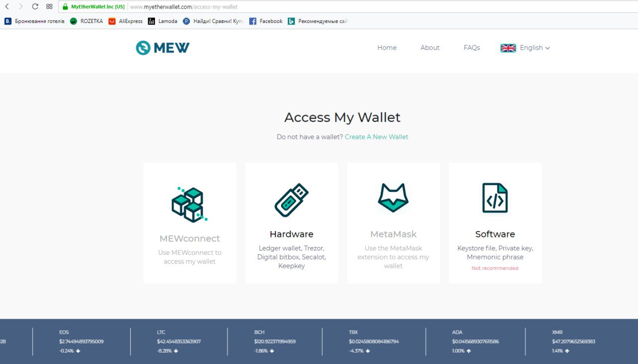Click the ADA ticker label
The height and width of the screenshot is (364, 638).
[457, 332]
